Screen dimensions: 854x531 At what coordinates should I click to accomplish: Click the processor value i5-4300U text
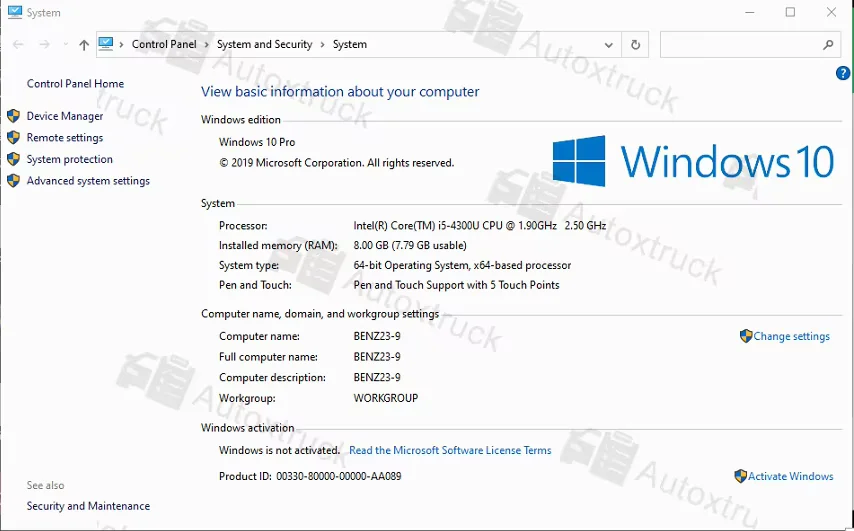click(479, 225)
